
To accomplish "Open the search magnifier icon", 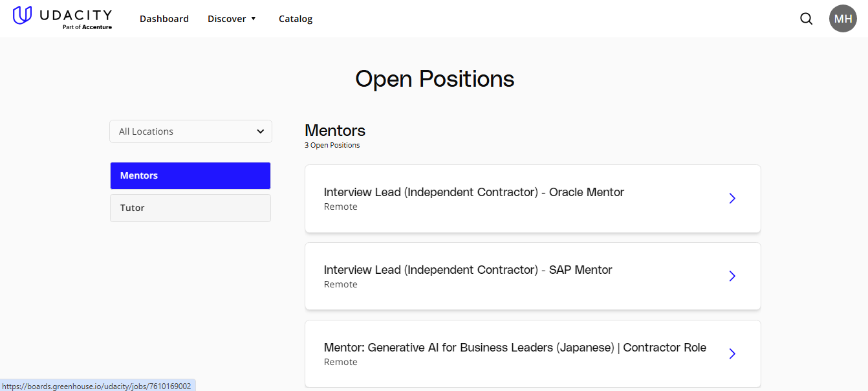I will tap(806, 19).
